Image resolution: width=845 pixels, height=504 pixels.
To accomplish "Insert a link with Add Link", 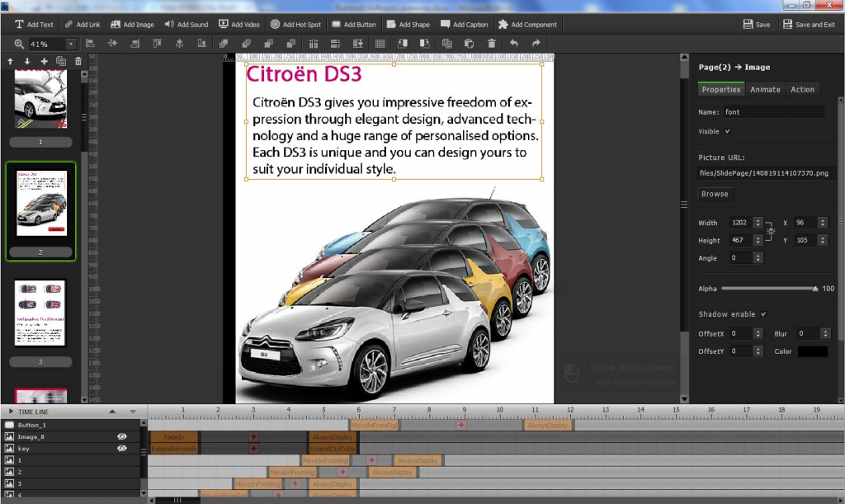I will point(83,24).
